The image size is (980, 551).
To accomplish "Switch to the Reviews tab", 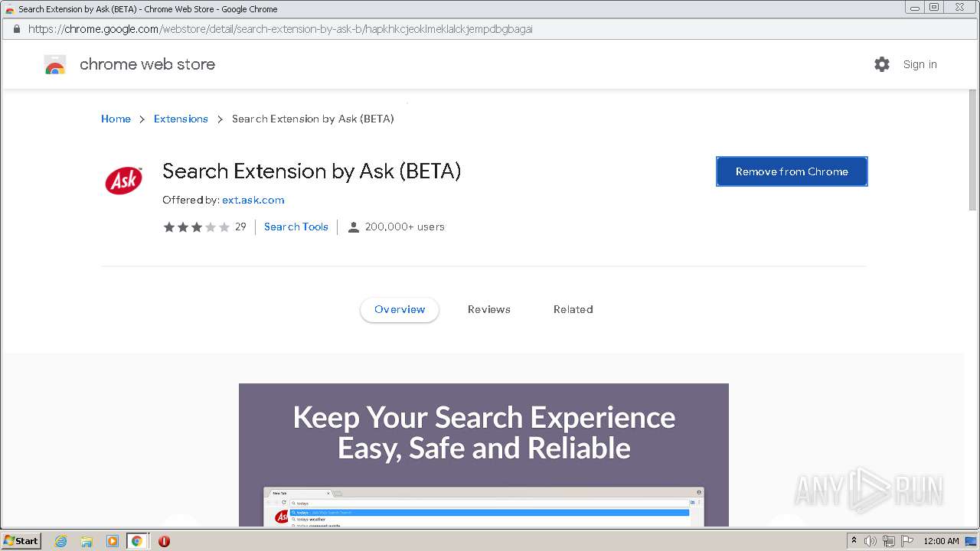I will pos(489,309).
